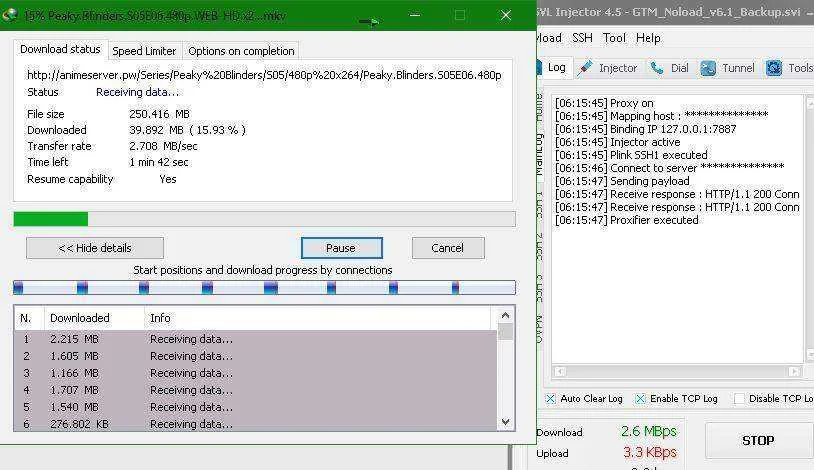Click the N. column header
The height and width of the screenshot is (470, 814).
(x=30, y=318)
